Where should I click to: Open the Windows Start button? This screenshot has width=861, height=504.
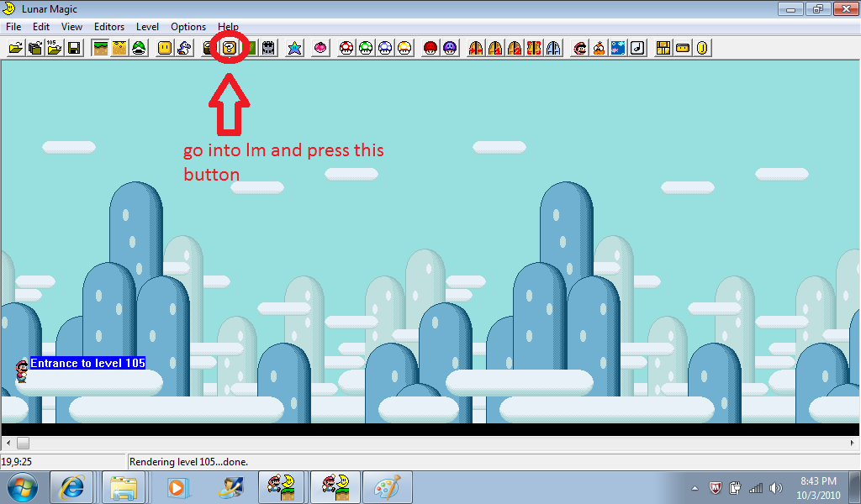(x=23, y=487)
